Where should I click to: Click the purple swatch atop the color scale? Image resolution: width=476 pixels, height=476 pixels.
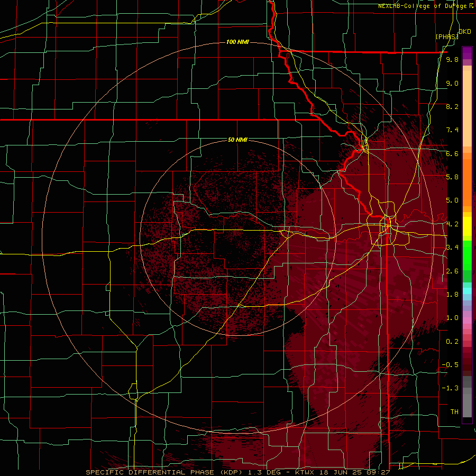[467, 53]
